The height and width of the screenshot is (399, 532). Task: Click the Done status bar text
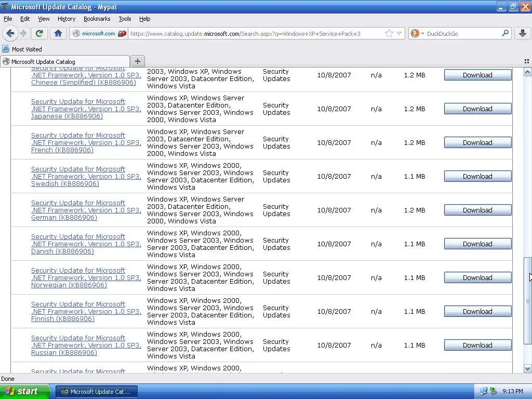[x=7, y=379]
